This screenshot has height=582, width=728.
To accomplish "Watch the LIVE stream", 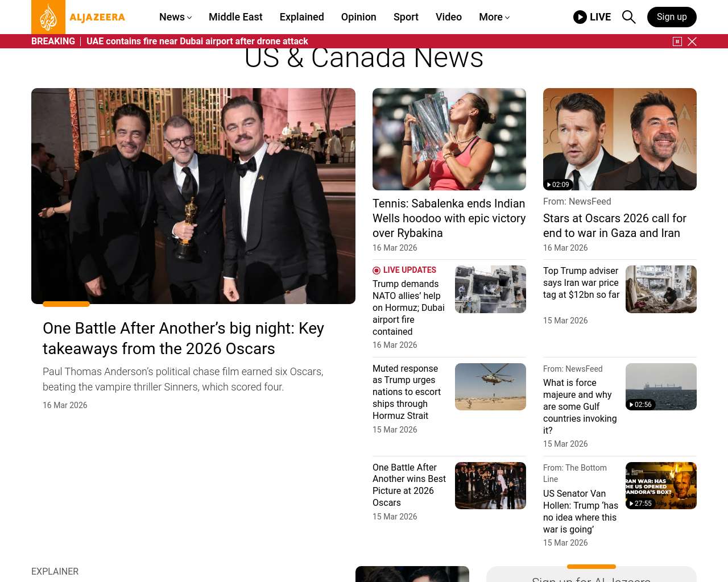I will click(592, 17).
